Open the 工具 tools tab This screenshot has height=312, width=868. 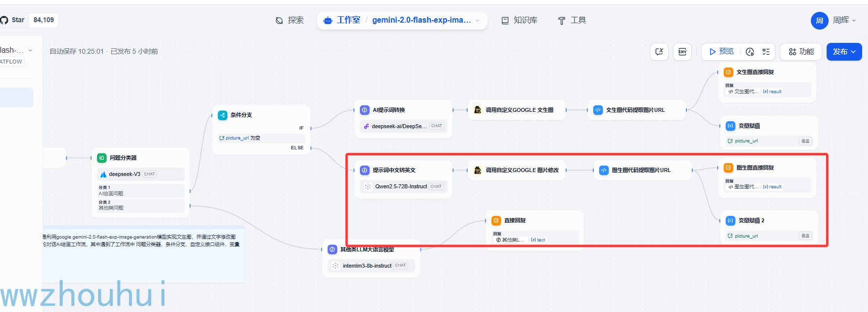pos(572,20)
